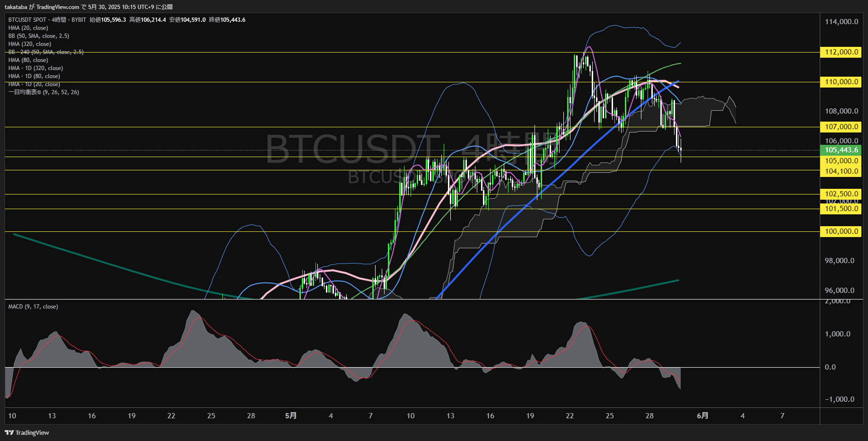868x441 pixels.
Task: Select the yellow 102,500.0 price label
Action: pyautogui.click(x=841, y=194)
